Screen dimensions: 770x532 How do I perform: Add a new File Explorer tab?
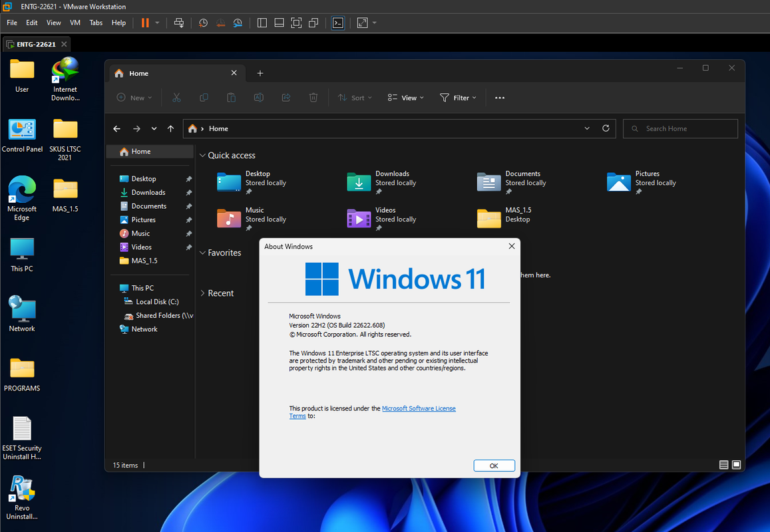click(260, 73)
